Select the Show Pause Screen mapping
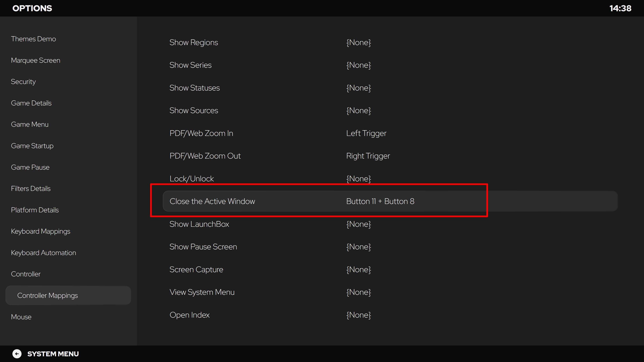Viewport: 644px width, 362px height. (390, 247)
